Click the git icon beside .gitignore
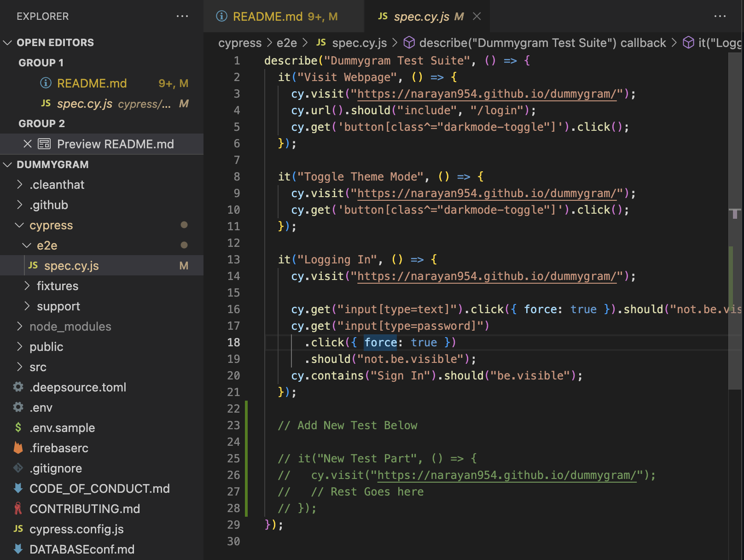The width and height of the screenshot is (744, 560). click(x=18, y=468)
